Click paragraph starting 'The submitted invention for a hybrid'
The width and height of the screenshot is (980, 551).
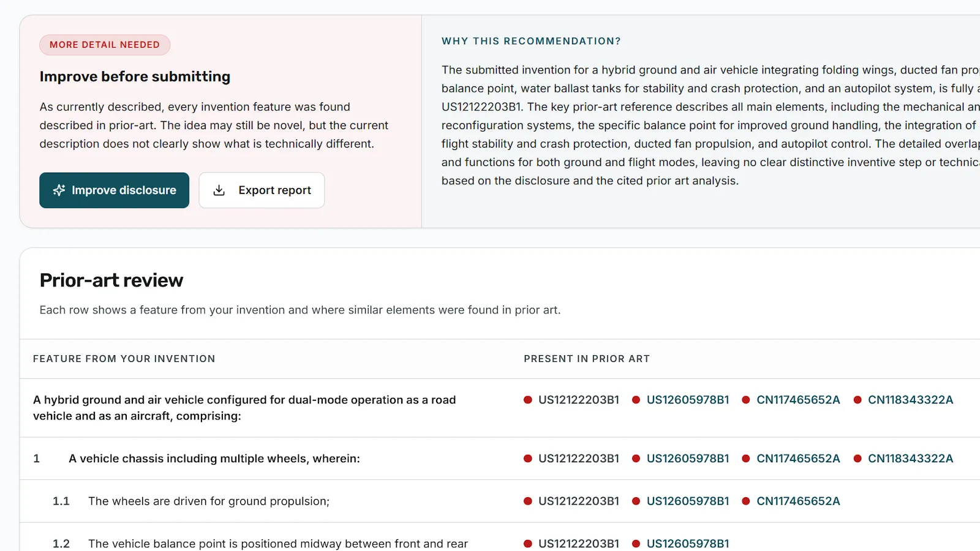coord(710,125)
